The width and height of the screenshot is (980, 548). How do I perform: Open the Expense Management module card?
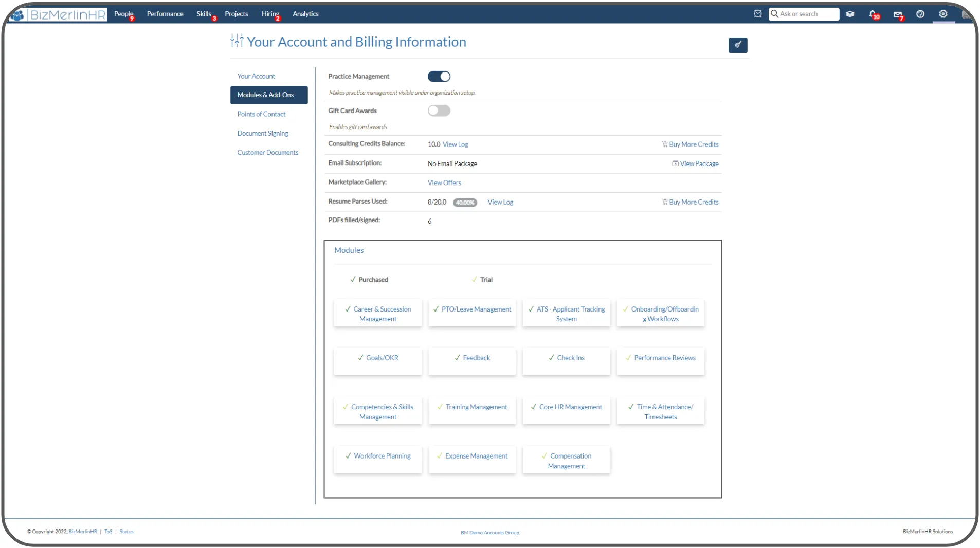[x=472, y=460]
